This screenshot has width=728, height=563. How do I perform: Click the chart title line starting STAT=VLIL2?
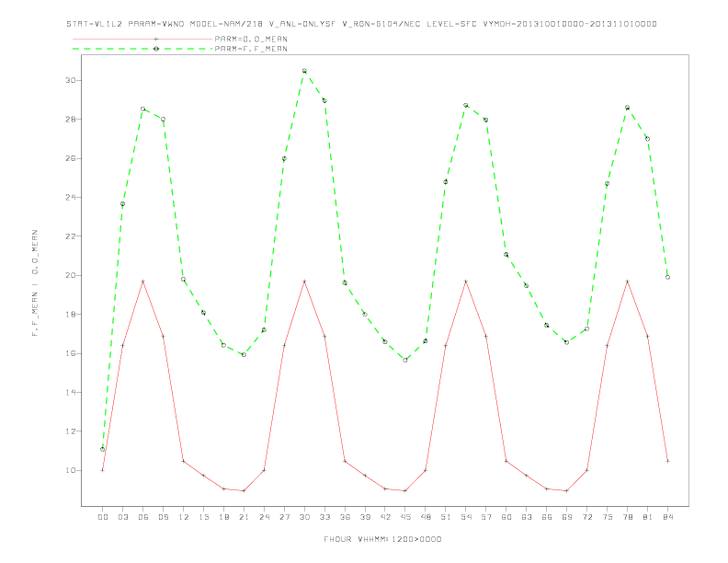361,24
